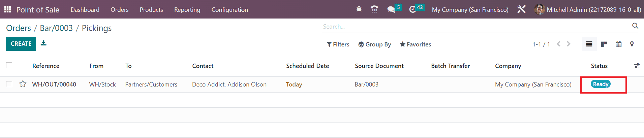Image resolution: width=644 pixels, height=138 pixels.
Task: Open the Configuration menu
Action: point(229,10)
